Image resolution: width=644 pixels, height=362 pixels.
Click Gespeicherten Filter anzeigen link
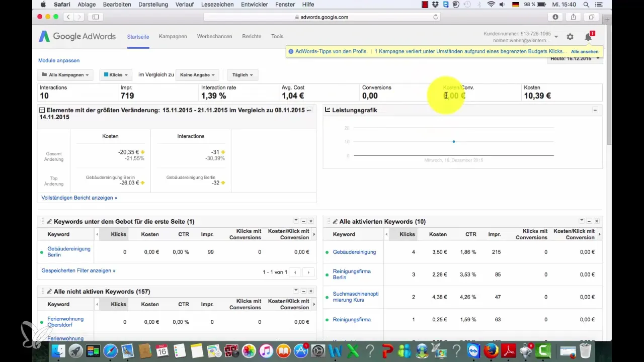coord(78,270)
